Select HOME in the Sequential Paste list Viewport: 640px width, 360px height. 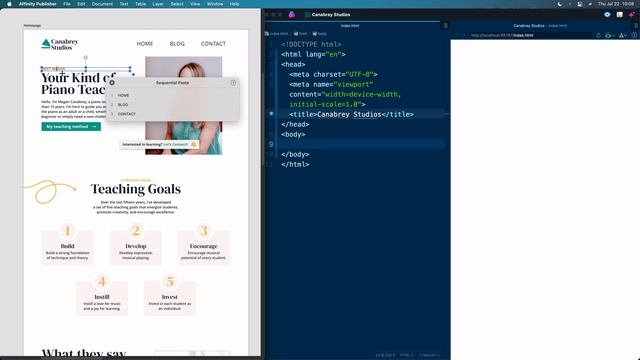pyautogui.click(x=172, y=95)
